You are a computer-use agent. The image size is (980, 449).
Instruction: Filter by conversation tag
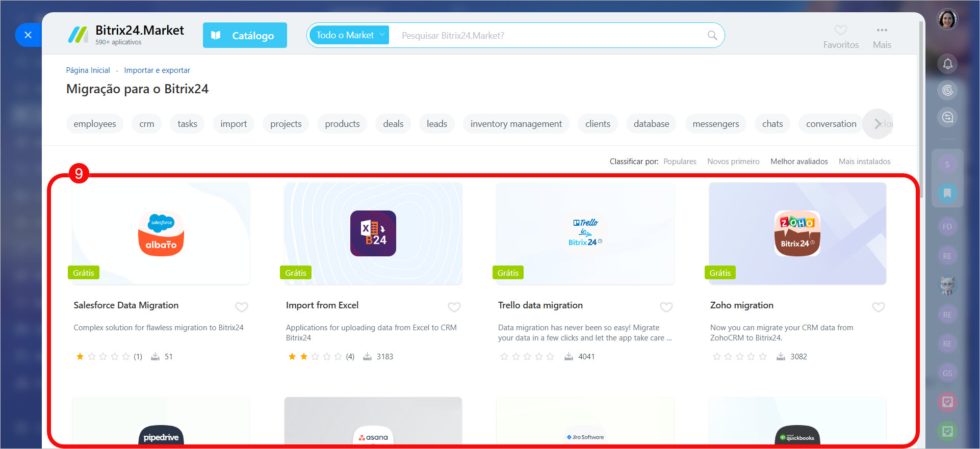point(831,124)
